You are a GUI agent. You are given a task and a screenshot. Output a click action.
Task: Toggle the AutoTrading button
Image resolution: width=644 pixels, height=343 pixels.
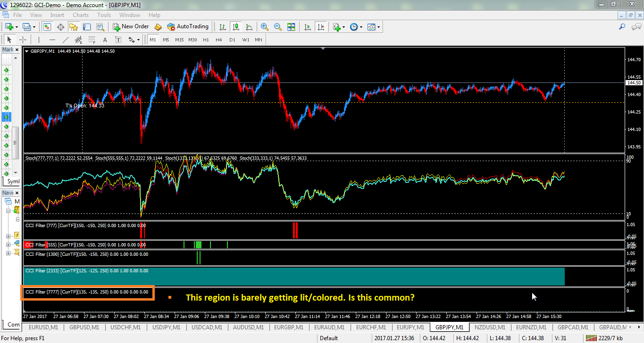(188, 27)
